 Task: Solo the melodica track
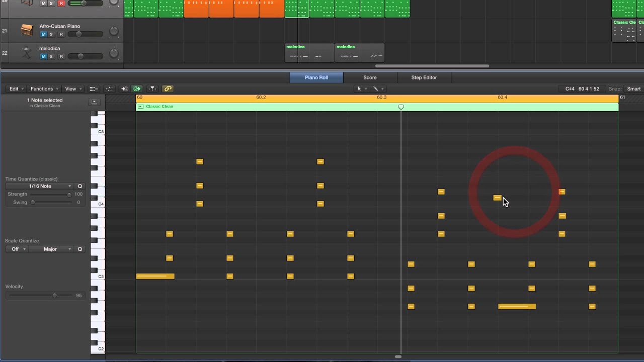point(51,56)
